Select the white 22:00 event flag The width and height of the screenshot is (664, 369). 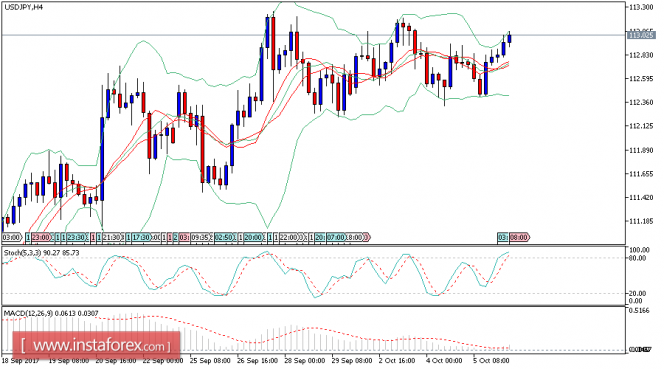pyautogui.click(x=288, y=237)
